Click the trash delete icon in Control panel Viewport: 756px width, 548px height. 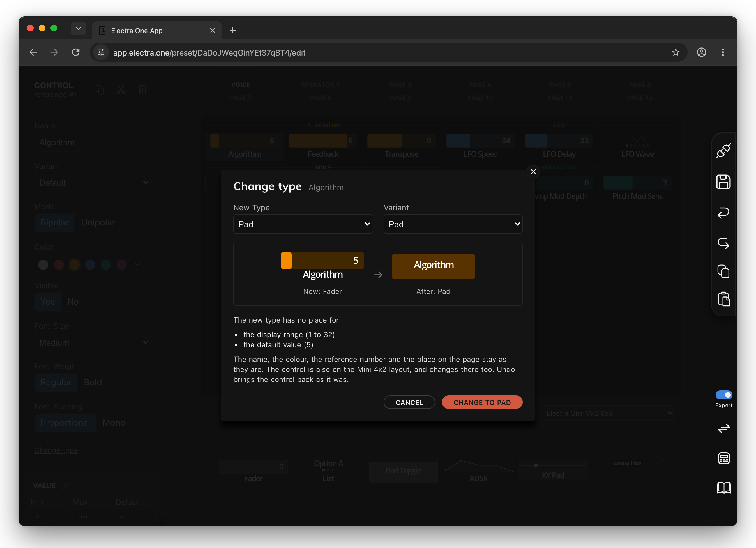pos(142,89)
